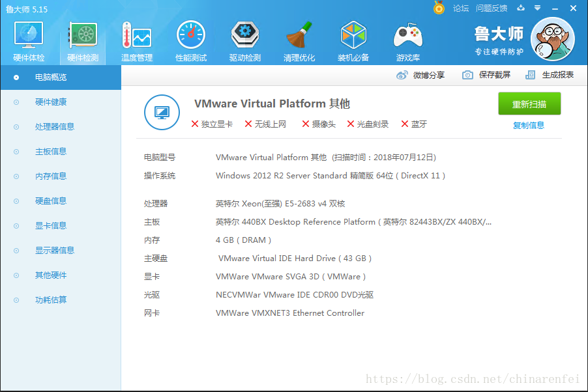Select the 温度管理 thermometer icon

coord(136,35)
